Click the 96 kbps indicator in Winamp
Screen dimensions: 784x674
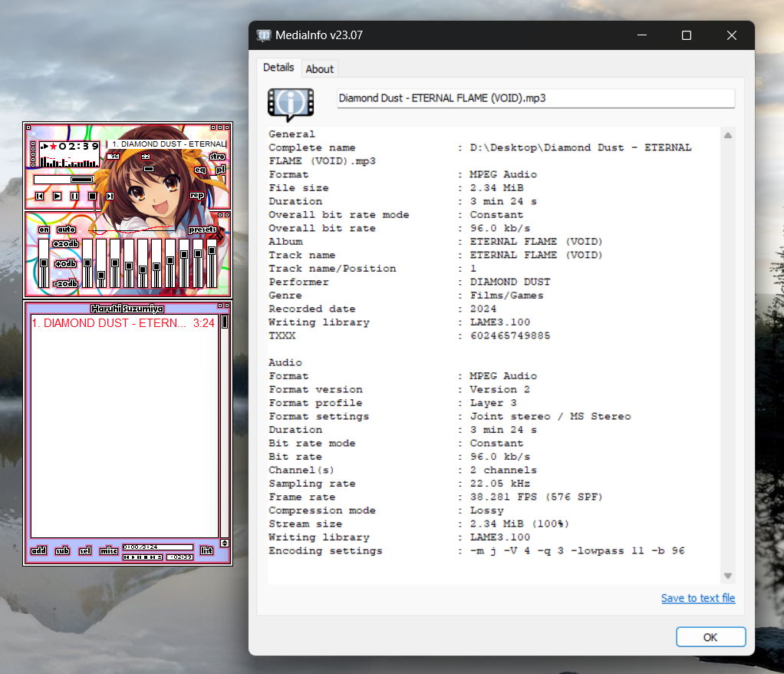[114, 157]
